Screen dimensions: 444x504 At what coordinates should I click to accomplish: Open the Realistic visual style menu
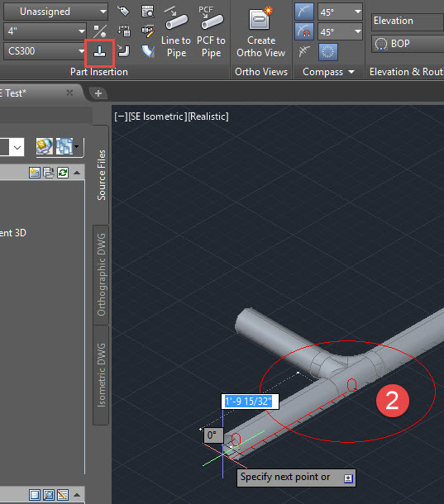point(208,116)
